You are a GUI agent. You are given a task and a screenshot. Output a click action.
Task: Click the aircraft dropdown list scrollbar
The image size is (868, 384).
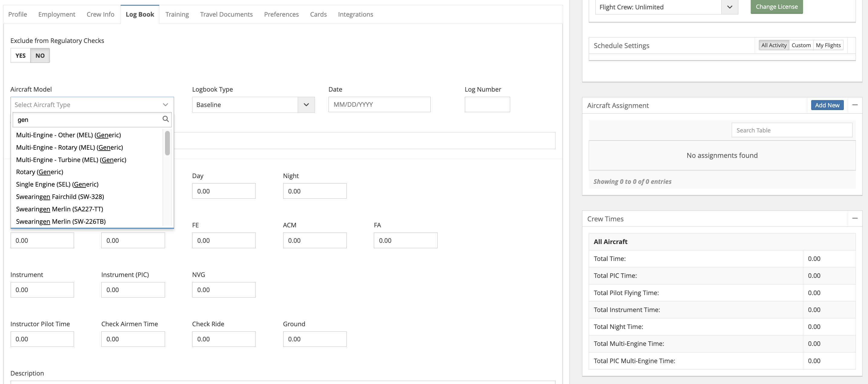pos(167,143)
